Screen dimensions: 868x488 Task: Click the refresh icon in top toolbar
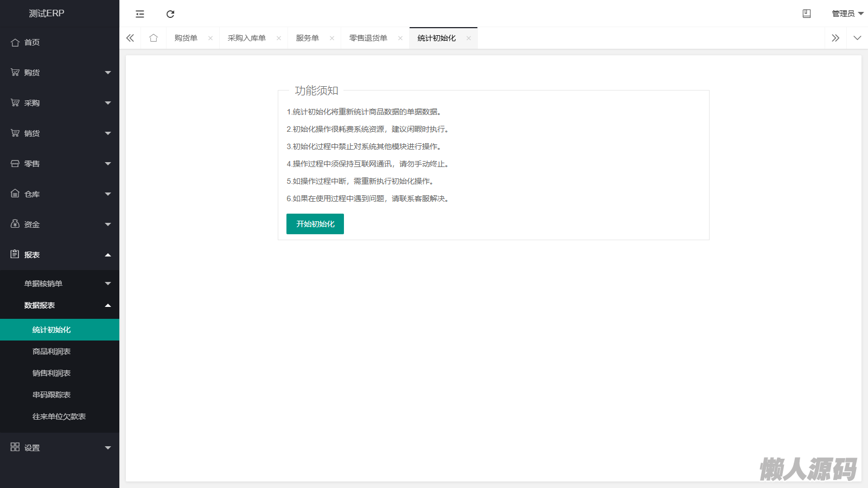coord(170,14)
